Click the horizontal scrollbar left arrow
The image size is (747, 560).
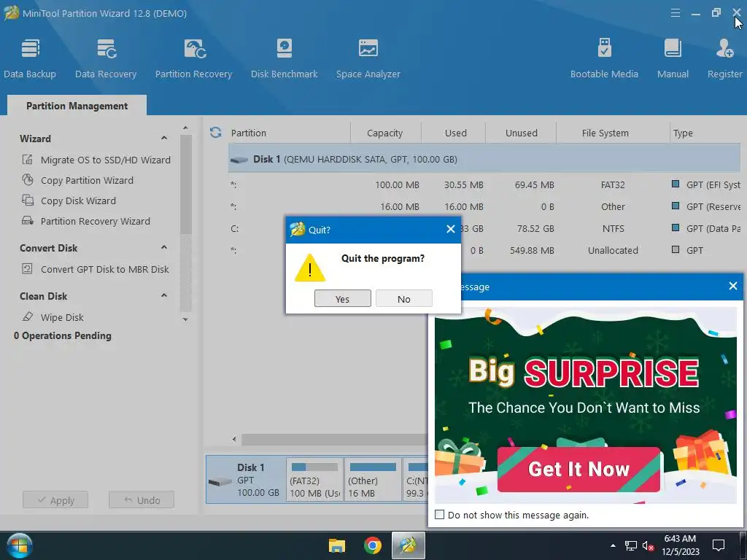pos(234,439)
